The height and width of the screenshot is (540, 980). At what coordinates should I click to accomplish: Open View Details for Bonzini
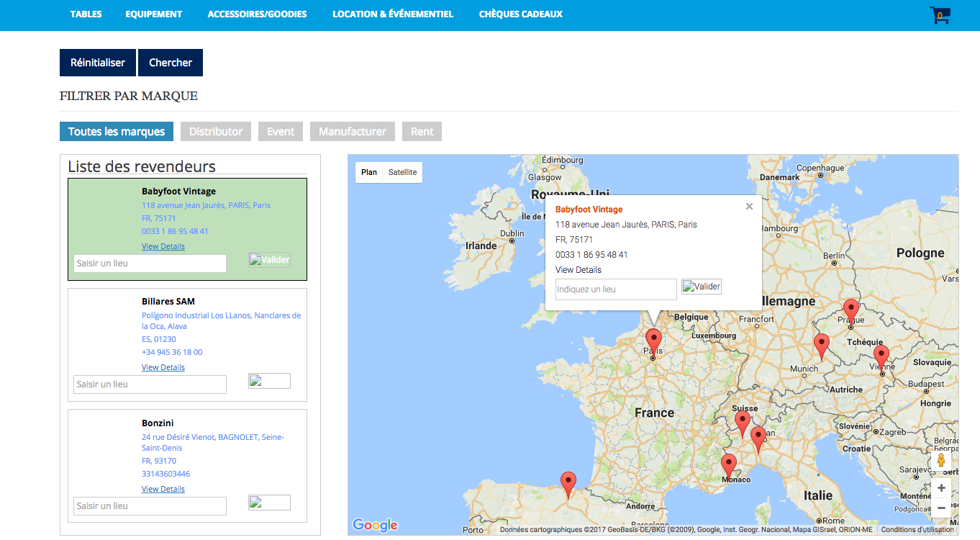[x=163, y=489]
